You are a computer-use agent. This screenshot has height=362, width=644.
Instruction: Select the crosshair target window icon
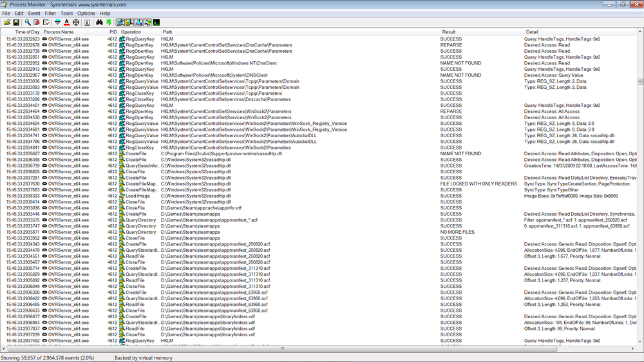[x=76, y=23]
